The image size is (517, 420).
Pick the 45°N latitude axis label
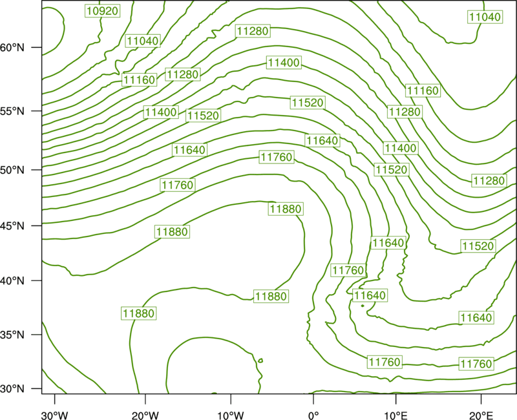pos(12,226)
